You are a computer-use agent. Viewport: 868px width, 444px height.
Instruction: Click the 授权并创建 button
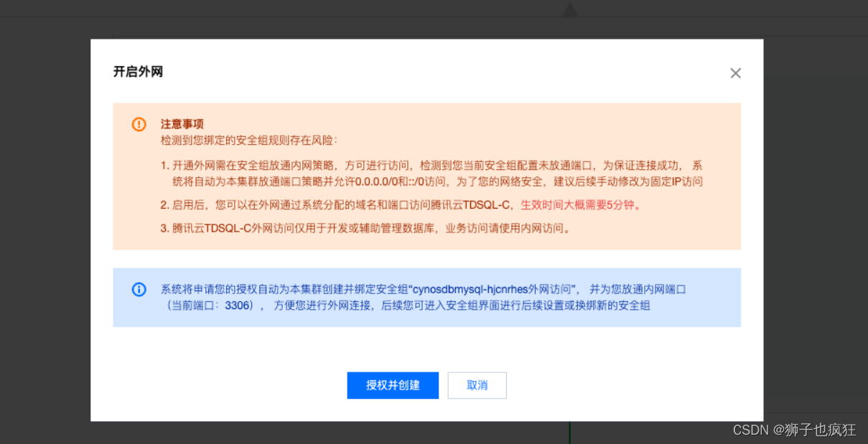393,385
